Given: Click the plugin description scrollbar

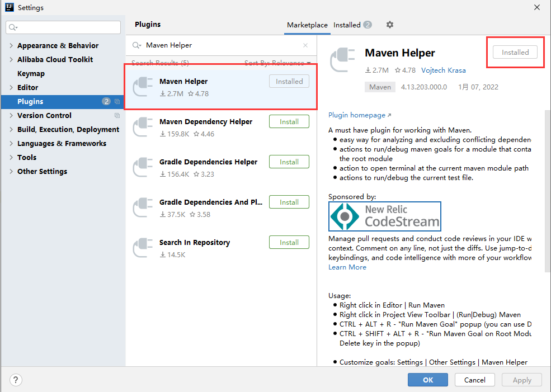Looking at the screenshot, I should tap(547, 191).
